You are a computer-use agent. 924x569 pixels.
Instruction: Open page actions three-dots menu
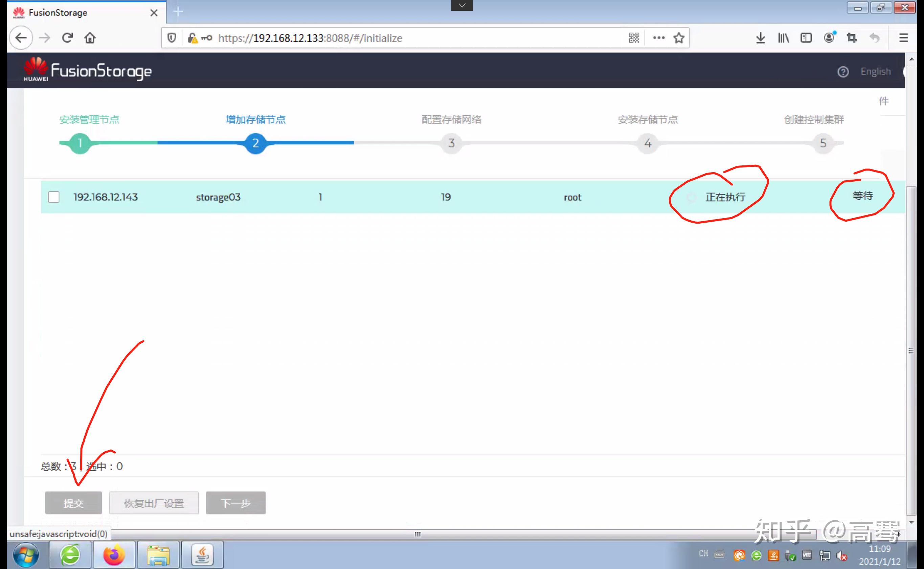[x=659, y=38]
